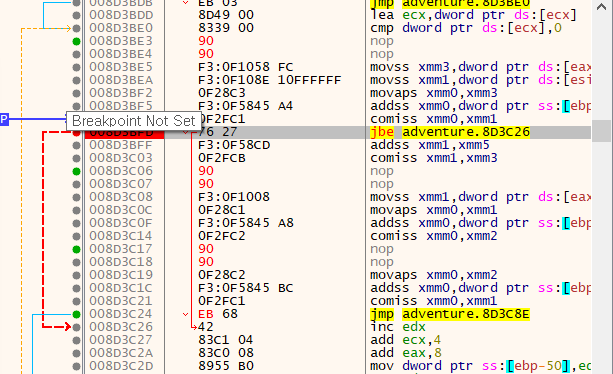Screen dimensions: 613x374
Task: Click opcode bytes F3:0F108E 10FFFFFF
Action: 270,80
